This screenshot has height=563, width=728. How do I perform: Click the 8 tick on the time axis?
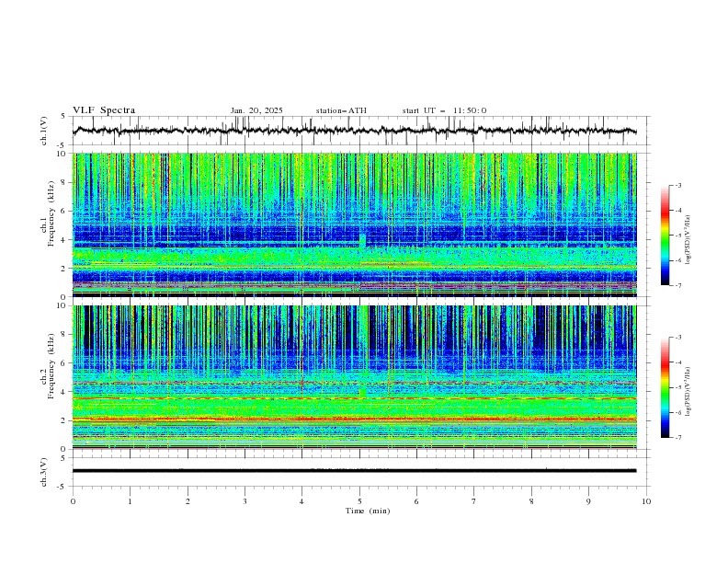[x=531, y=501]
